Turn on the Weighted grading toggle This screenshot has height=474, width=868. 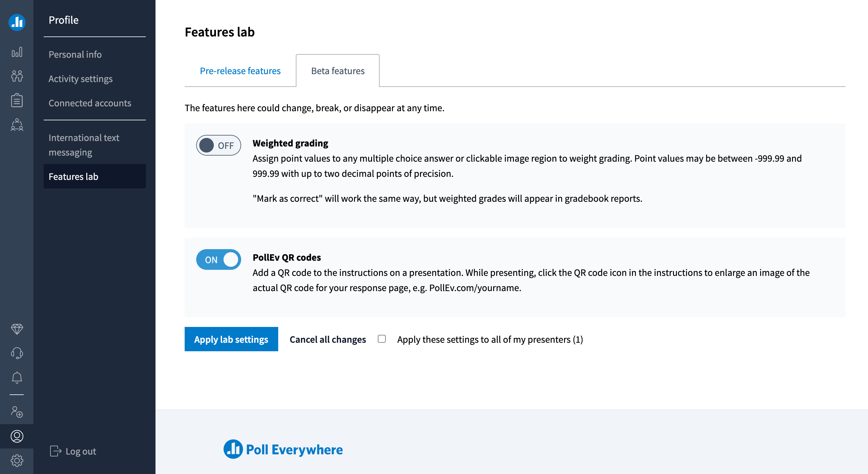tap(218, 145)
